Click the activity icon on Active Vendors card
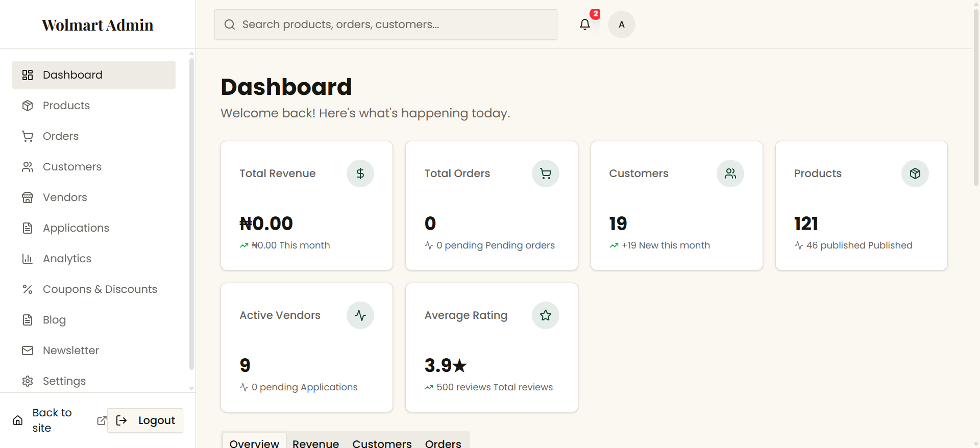This screenshot has height=448, width=980. coord(360,315)
